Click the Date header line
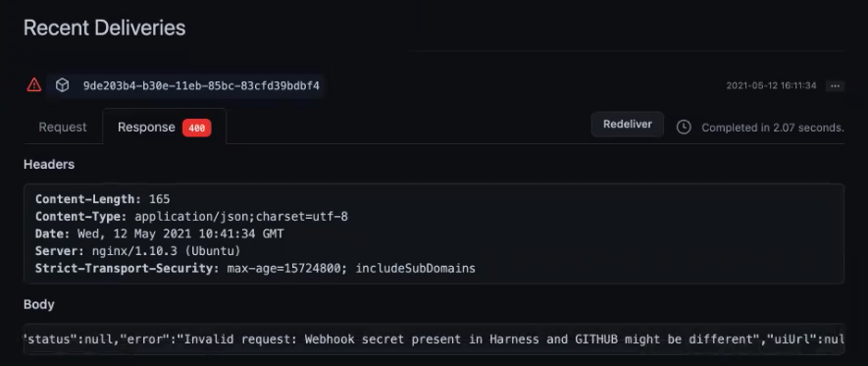The width and height of the screenshot is (868, 366). (160, 234)
